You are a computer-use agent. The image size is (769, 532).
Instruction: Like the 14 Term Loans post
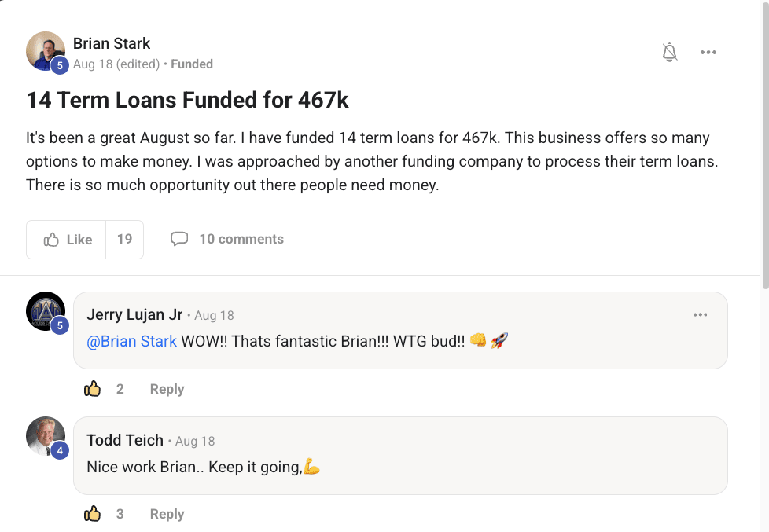point(67,240)
